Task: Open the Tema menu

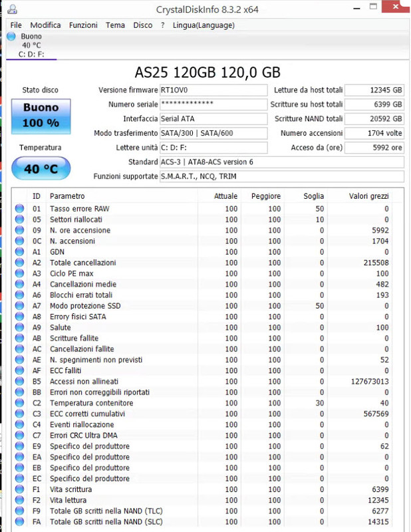Action: click(x=115, y=25)
